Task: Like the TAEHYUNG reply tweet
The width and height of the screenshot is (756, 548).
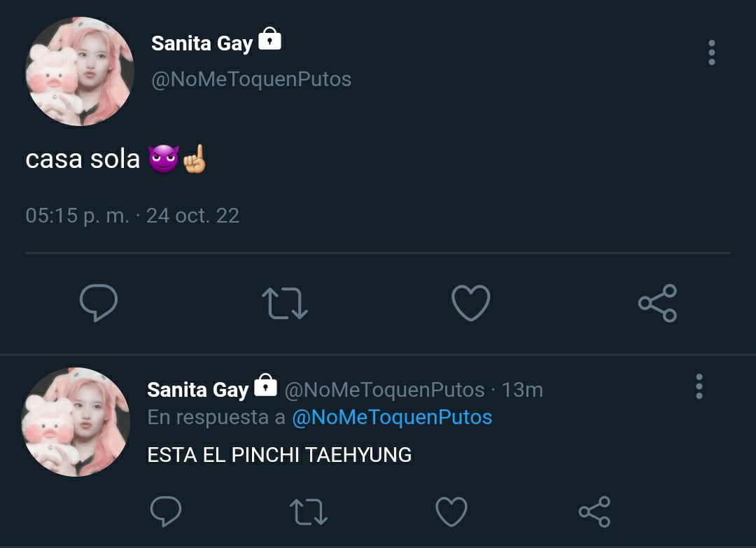Action: (x=451, y=511)
